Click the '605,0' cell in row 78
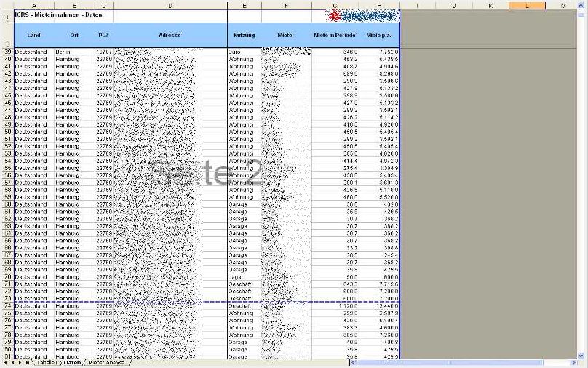Viewport: 588px width, 368px height. point(335,335)
